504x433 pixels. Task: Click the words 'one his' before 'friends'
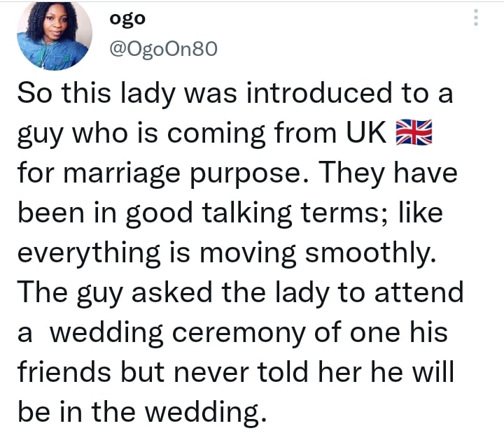tap(398, 332)
